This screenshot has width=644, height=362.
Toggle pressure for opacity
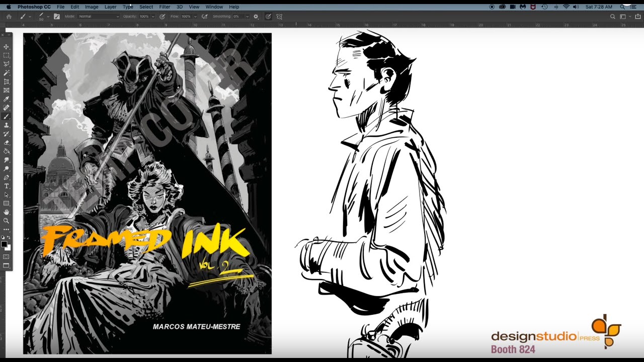pyautogui.click(x=162, y=17)
